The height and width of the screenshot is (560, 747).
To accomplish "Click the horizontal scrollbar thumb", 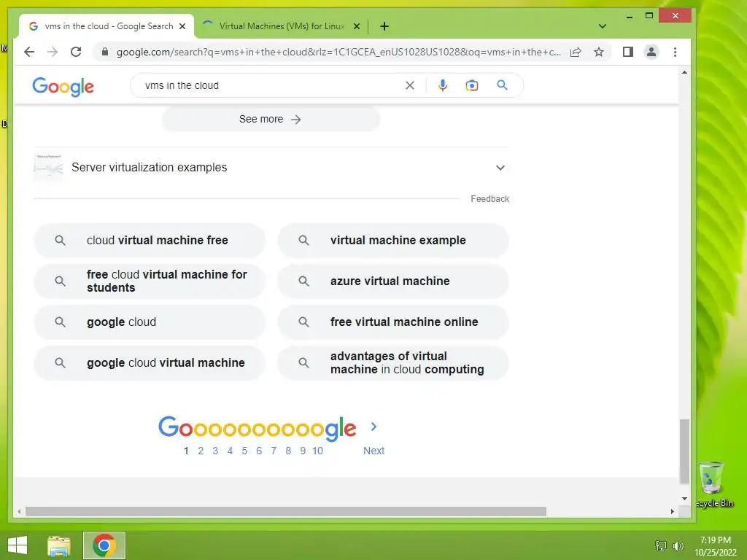I will 286,511.
